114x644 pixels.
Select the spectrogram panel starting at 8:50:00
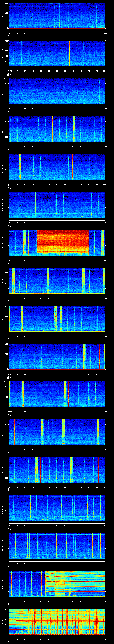(x=57, y=16)
